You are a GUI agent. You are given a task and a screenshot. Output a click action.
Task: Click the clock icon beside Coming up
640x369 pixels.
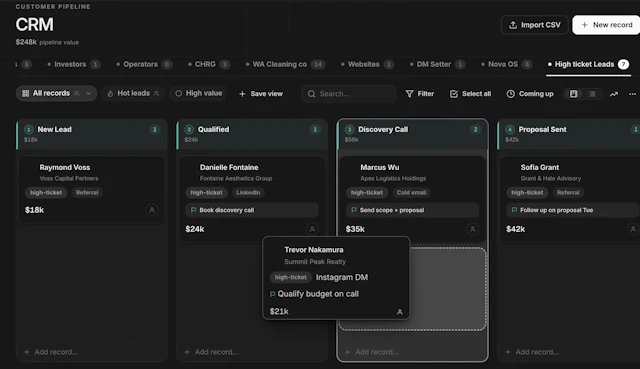click(x=511, y=94)
